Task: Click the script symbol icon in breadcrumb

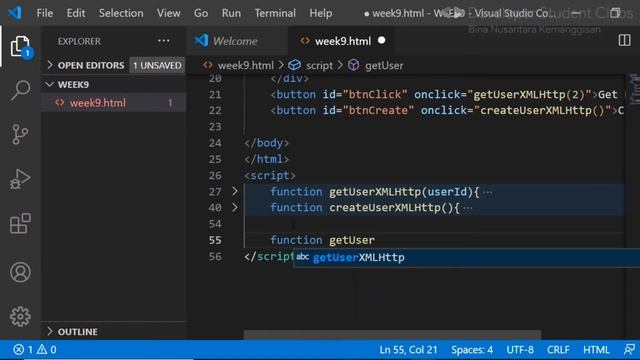Action: pyautogui.click(x=294, y=65)
